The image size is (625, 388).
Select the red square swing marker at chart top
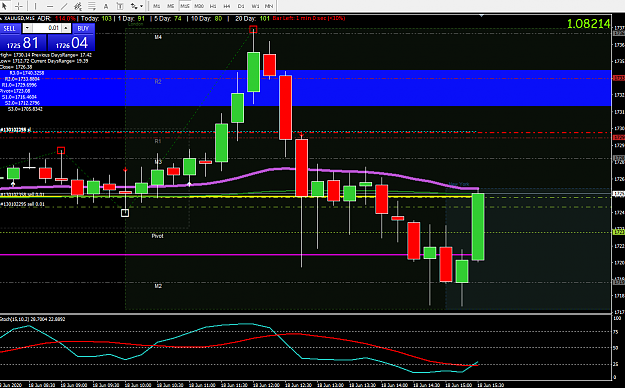click(x=253, y=29)
